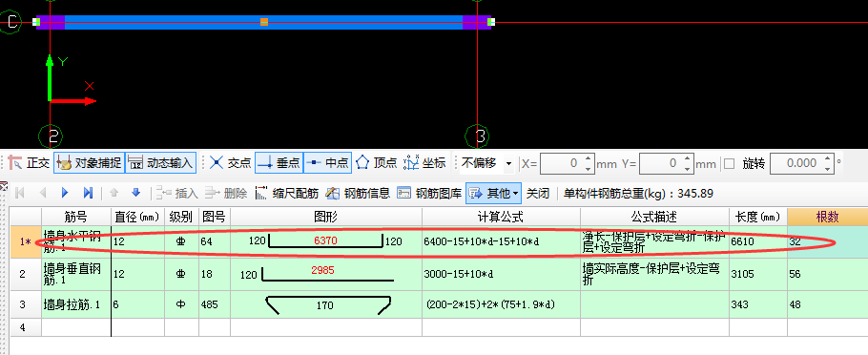Click the red 2985 shape dimension
Viewport: 868px width, 355px height.
pyautogui.click(x=322, y=271)
